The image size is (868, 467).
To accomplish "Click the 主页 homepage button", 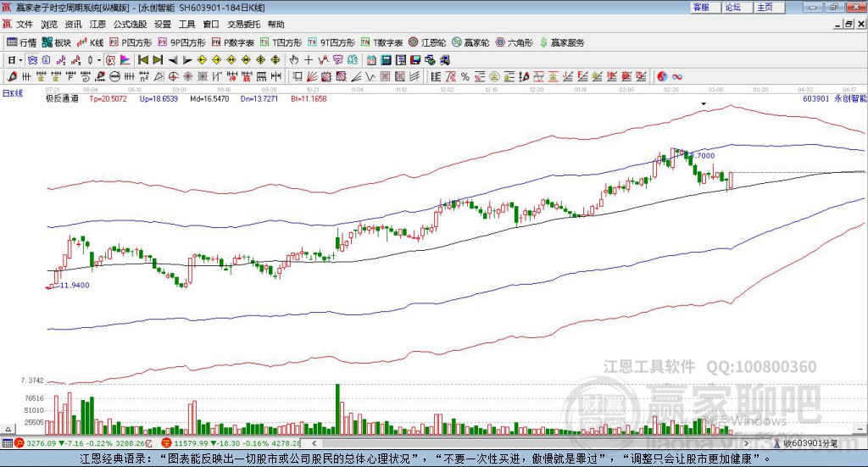I will 770,7.
